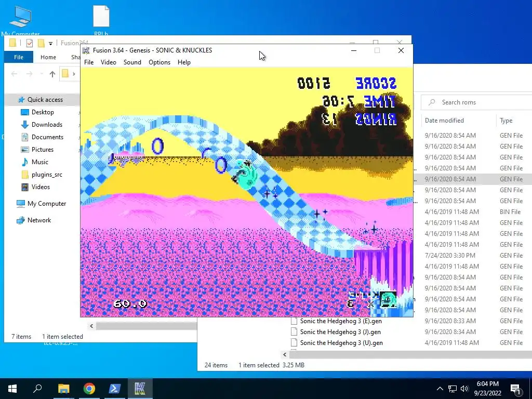532x399 pixels.
Task: Click the Forward arrow in Explorer navigation
Action: pos(29,74)
